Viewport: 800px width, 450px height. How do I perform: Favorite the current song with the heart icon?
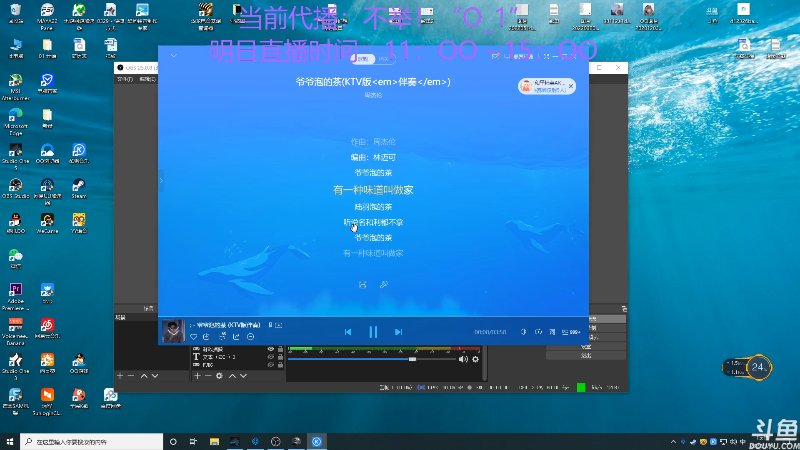point(193,337)
